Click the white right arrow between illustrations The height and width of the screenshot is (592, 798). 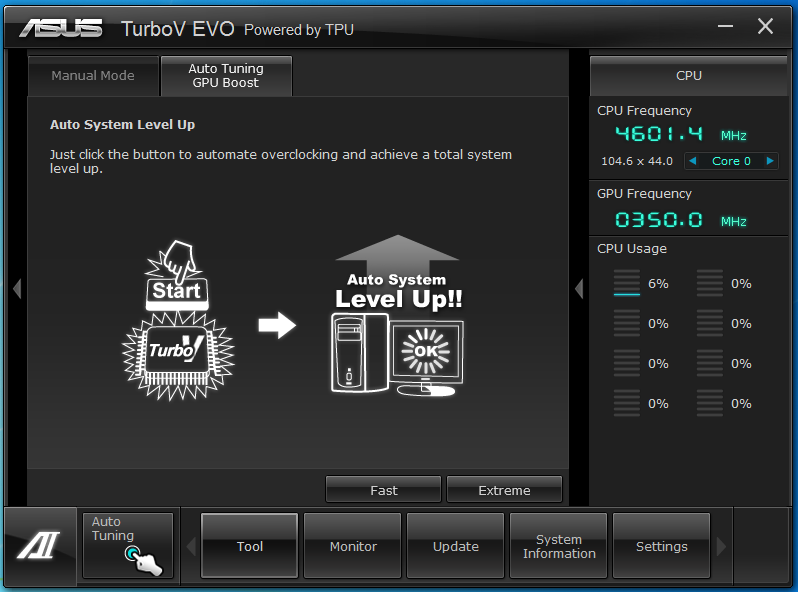pos(277,325)
